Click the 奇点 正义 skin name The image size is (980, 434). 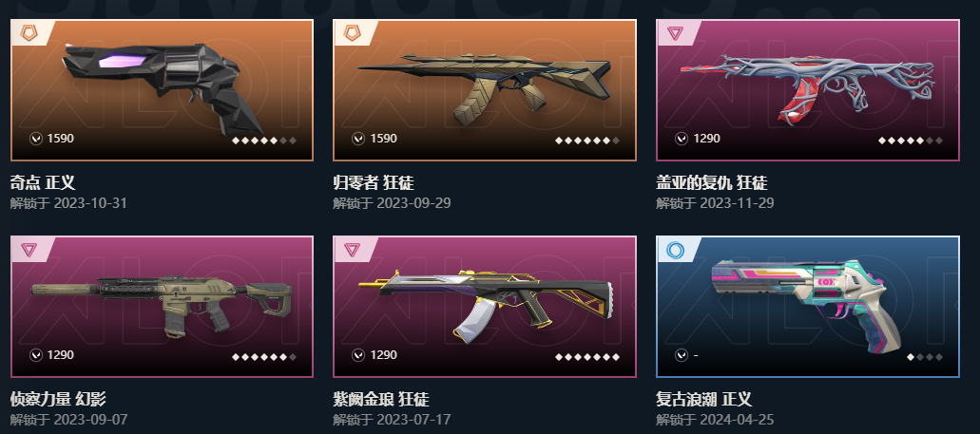(x=43, y=182)
